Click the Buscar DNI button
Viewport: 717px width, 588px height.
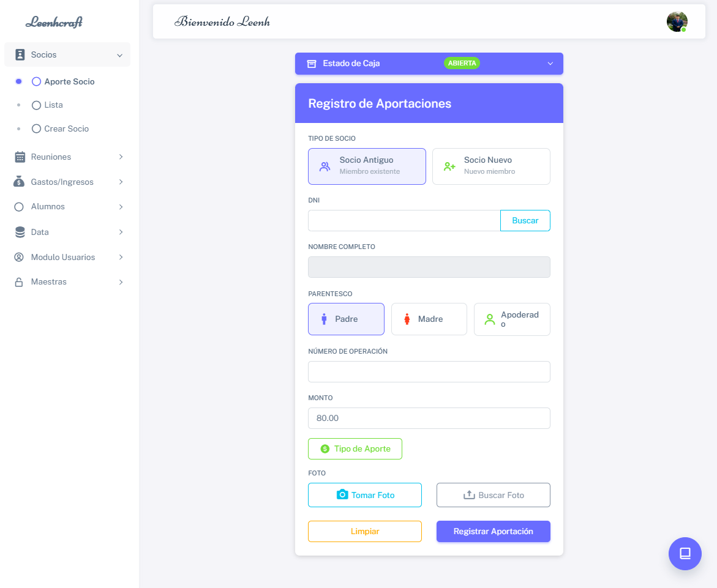point(525,221)
